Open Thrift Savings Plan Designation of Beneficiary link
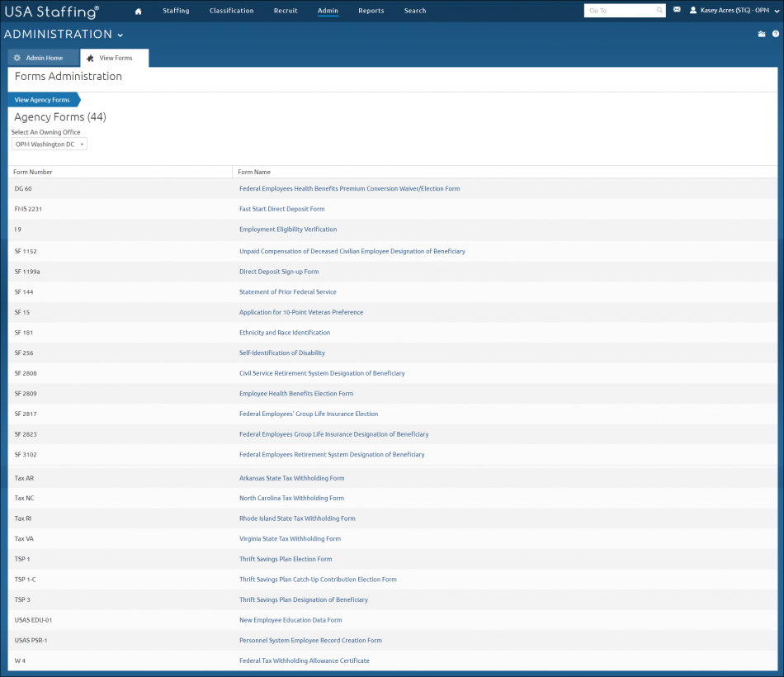784x677 pixels. 304,600
